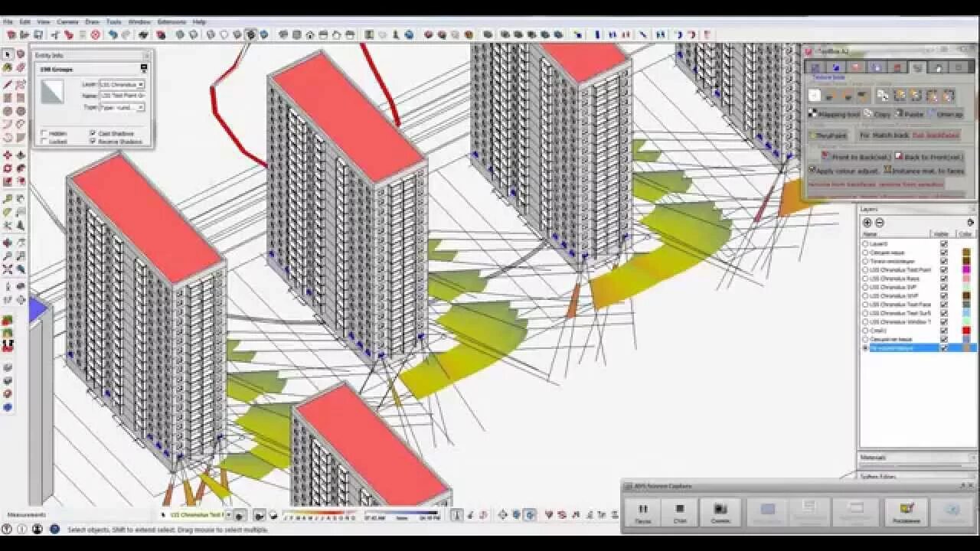Delete layer with minus icon

[x=879, y=222]
